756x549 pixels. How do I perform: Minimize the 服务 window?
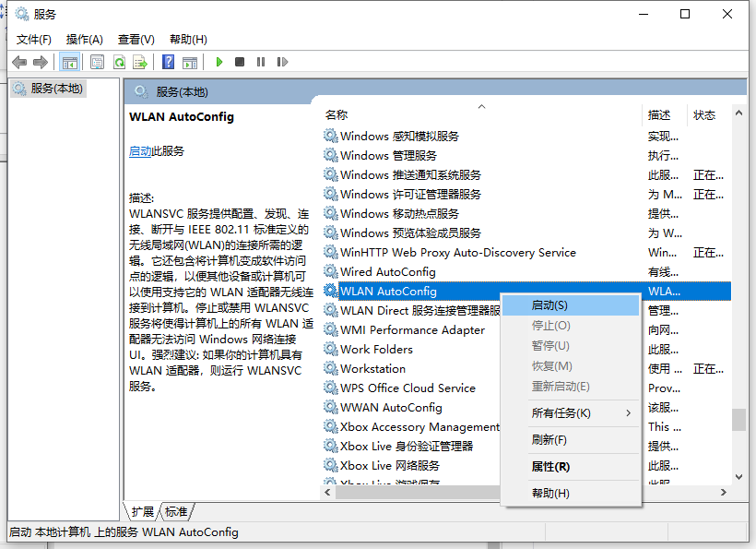(644, 14)
